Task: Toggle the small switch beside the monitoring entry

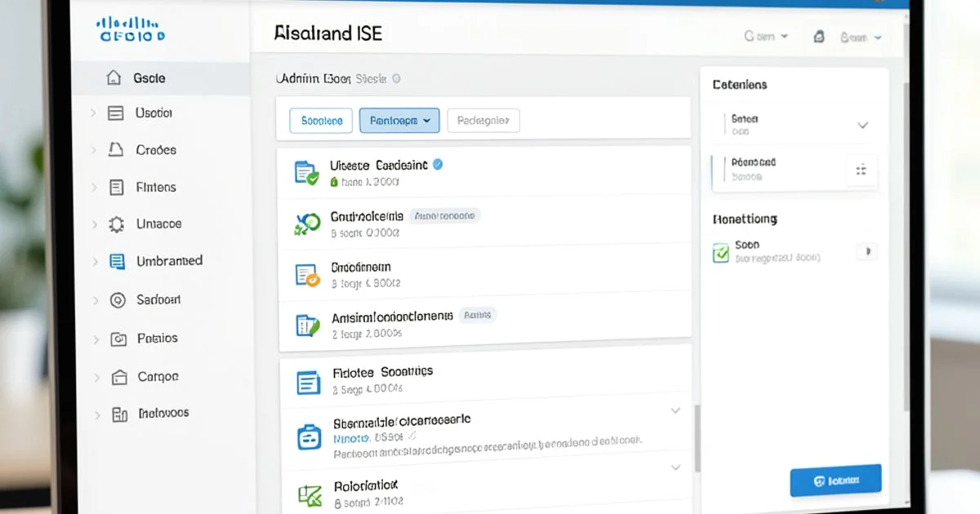Action: 867,251
